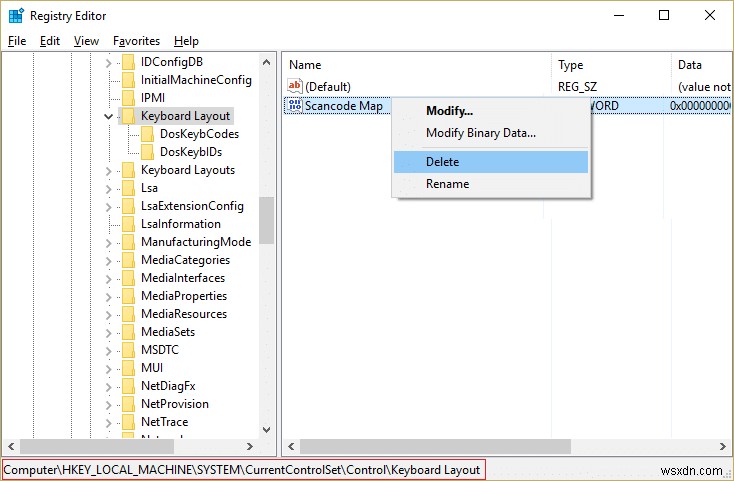Click the NetProvision folder icon
The height and width of the screenshot is (481, 734).
pyautogui.click(x=128, y=404)
